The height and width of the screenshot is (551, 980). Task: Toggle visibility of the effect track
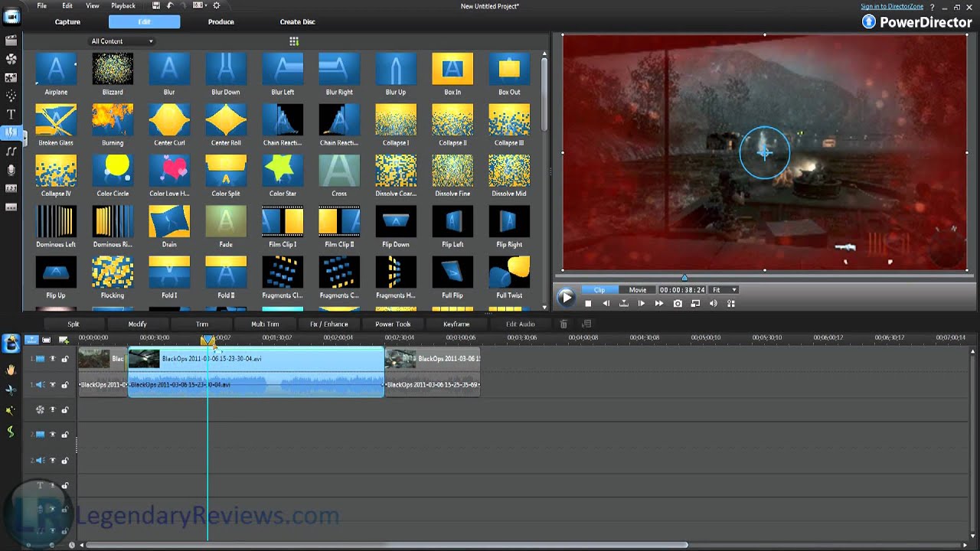[53, 410]
